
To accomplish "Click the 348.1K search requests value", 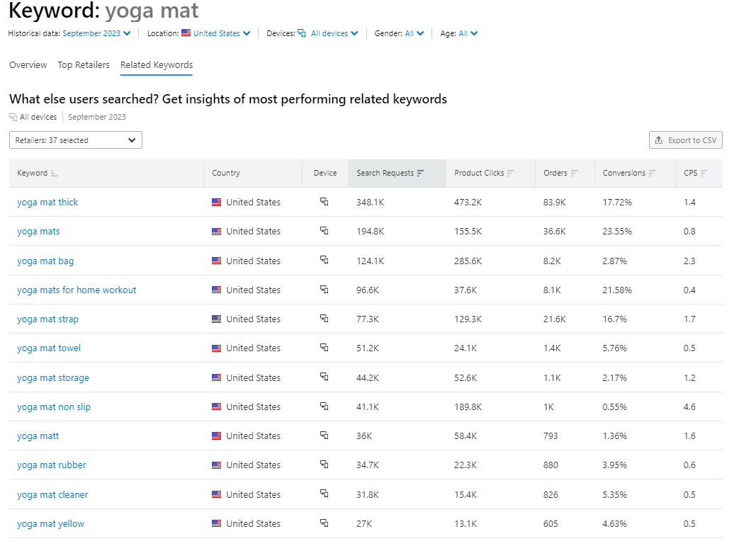I will pyautogui.click(x=371, y=203).
